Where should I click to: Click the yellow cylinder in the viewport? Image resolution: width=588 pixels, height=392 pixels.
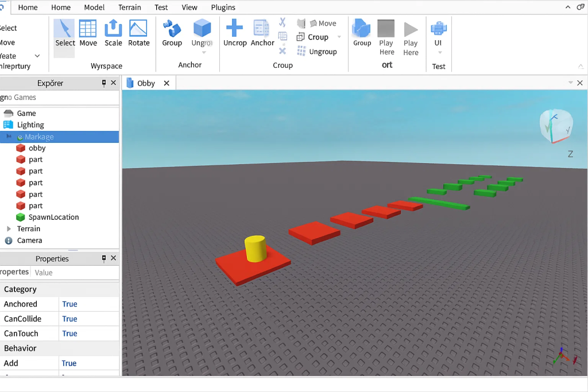(x=256, y=249)
